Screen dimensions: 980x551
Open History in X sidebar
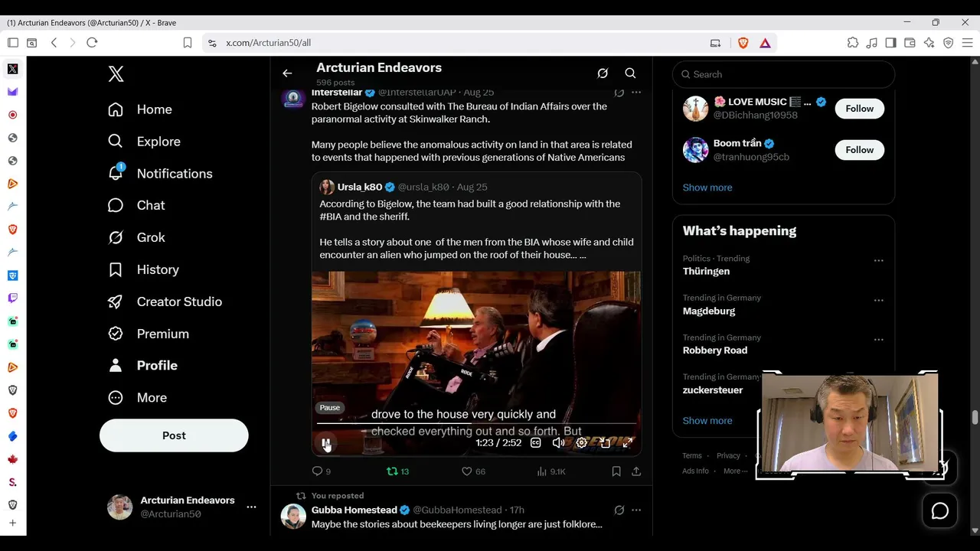144,269
